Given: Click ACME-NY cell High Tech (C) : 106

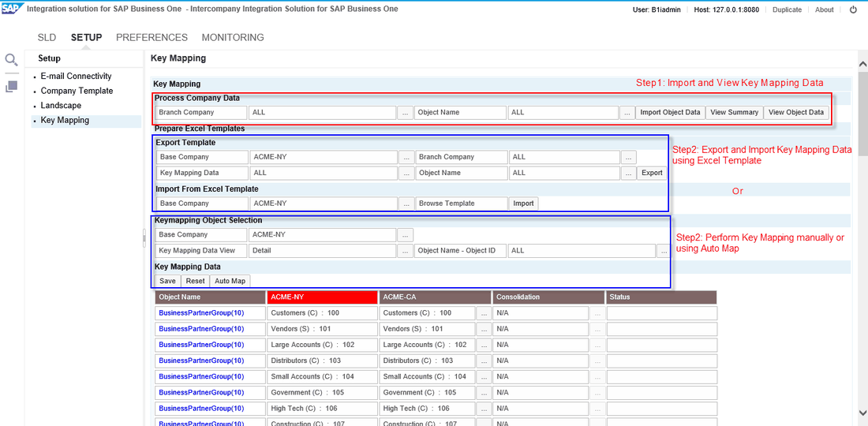Looking at the screenshot, I should click(x=322, y=409).
